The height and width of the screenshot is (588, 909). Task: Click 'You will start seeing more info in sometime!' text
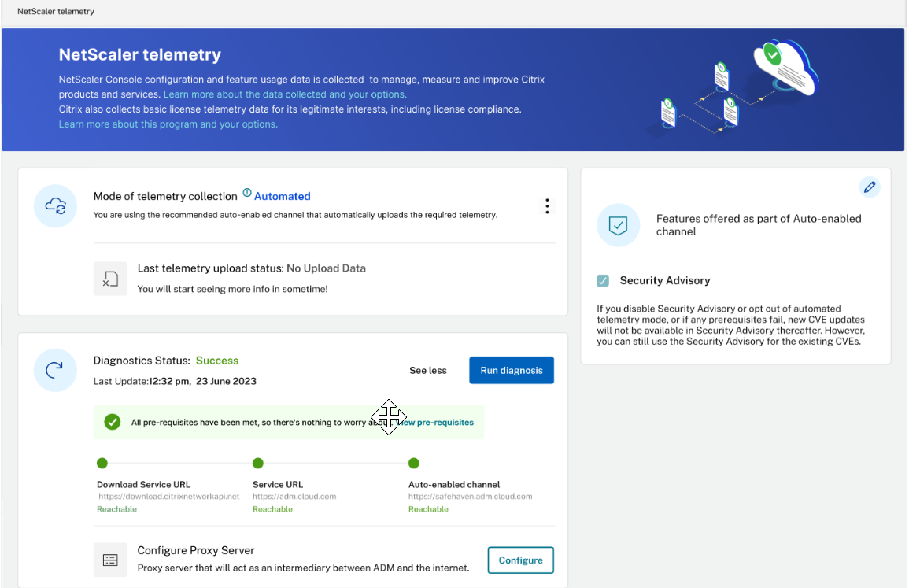point(232,289)
